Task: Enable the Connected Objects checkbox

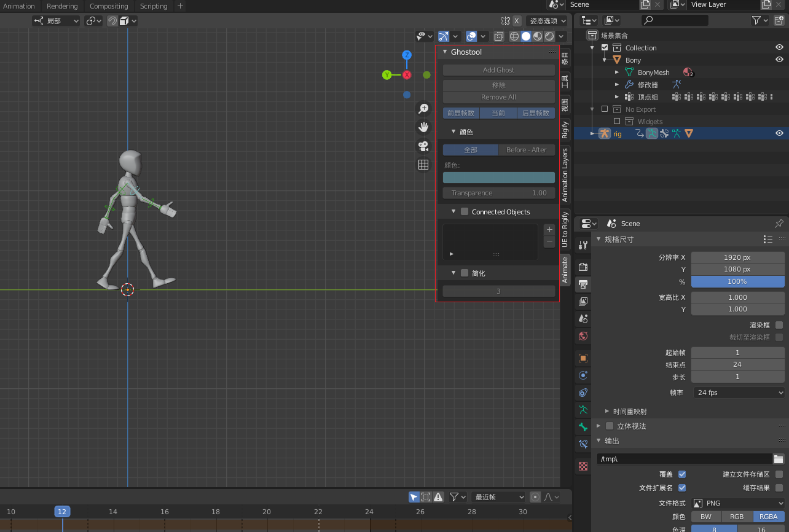Action: click(465, 212)
